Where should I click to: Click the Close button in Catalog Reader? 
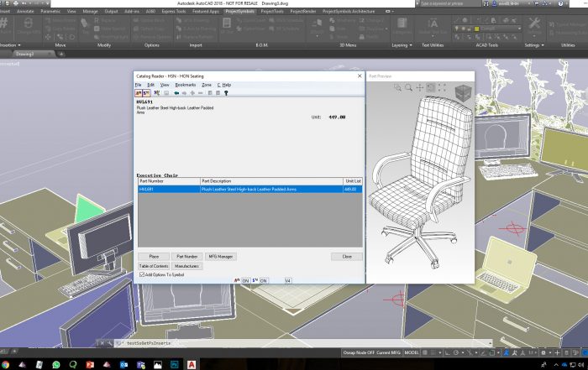click(x=347, y=257)
